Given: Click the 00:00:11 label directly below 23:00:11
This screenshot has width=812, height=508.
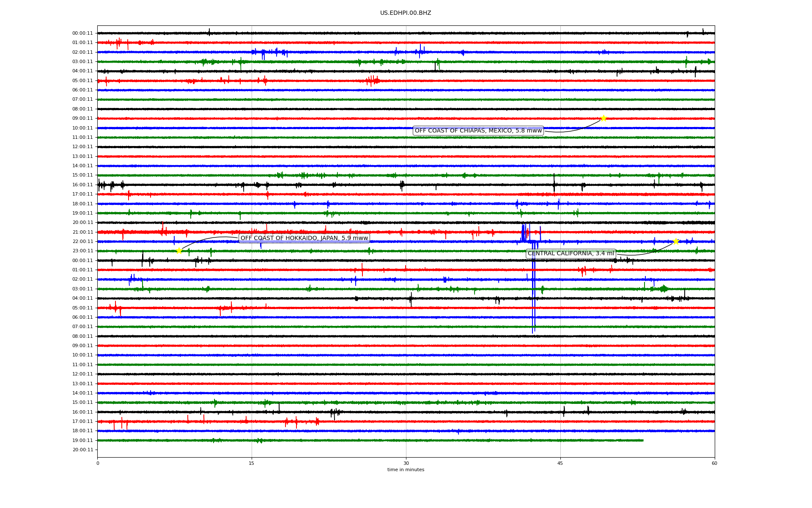Looking at the screenshot, I should pyautogui.click(x=82, y=260).
